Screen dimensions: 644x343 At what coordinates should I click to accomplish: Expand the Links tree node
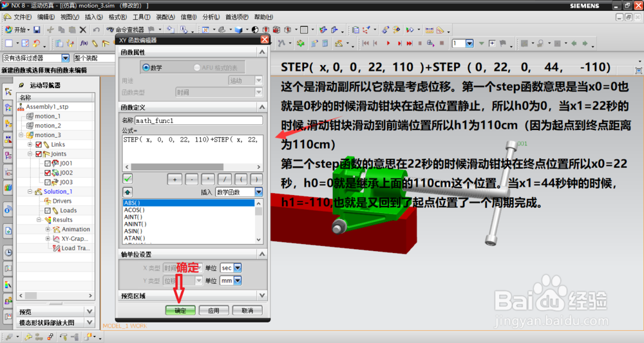point(30,144)
